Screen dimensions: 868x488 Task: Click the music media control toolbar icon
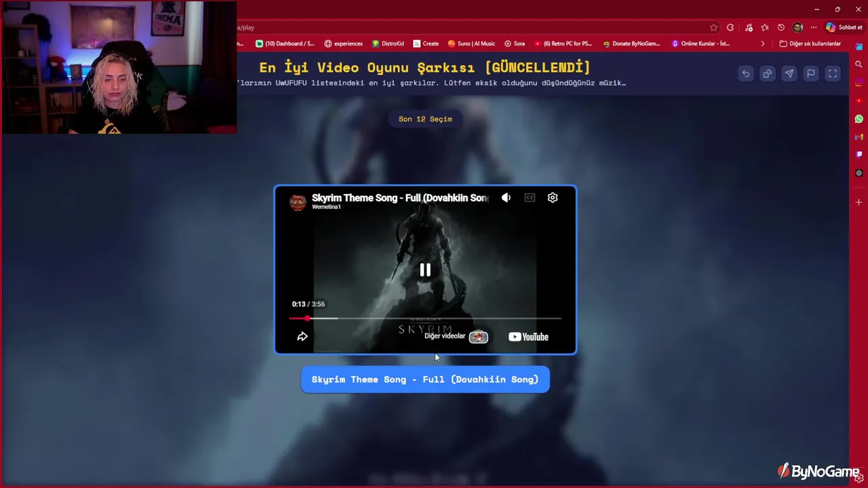pyautogui.click(x=749, y=28)
